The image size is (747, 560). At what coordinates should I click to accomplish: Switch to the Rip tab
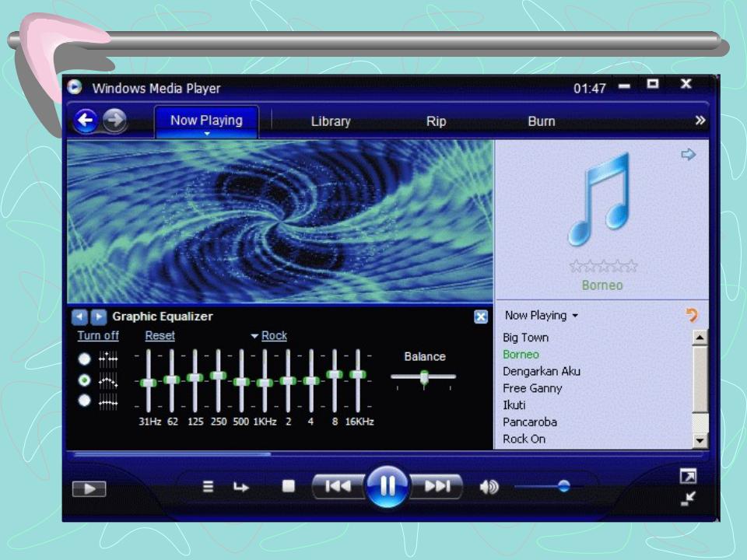click(436, 121)
